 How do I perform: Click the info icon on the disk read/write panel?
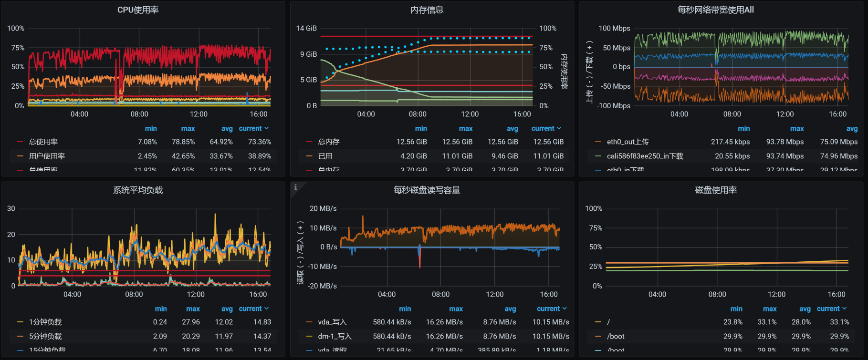295,187
